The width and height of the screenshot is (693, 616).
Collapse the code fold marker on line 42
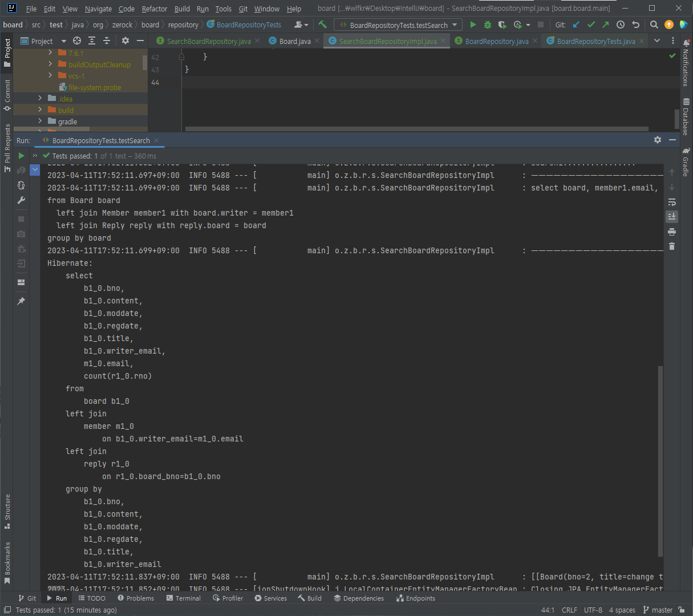coord(182,57)
